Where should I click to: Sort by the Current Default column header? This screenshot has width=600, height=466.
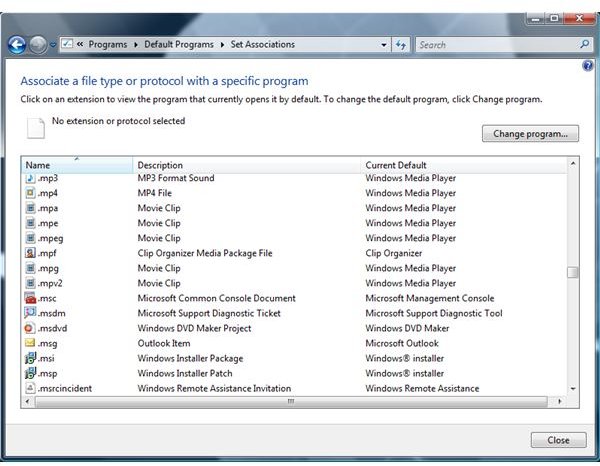pyautogui.click(x=464, y=165)
